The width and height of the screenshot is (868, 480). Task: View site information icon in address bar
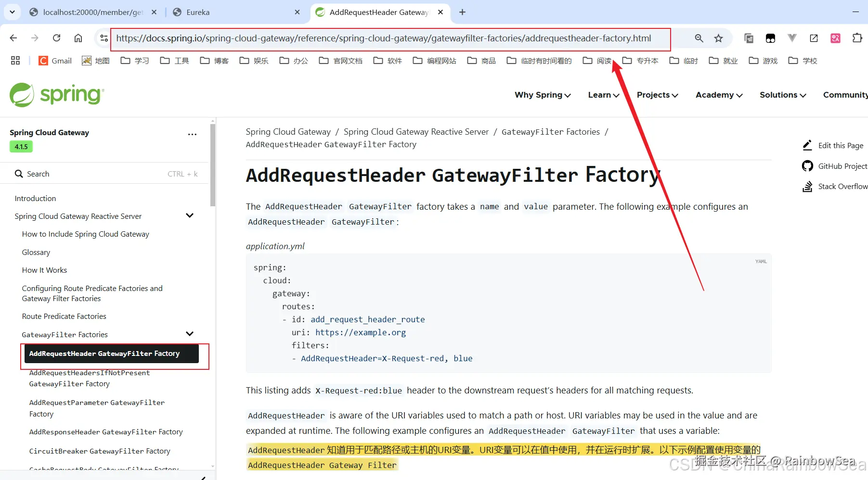coord(104,38)
